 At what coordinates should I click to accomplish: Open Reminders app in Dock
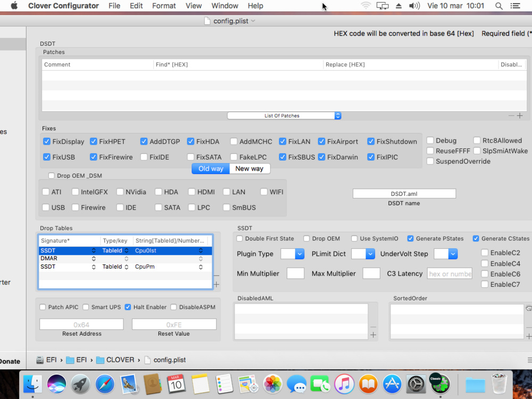[x=225, y=384]
